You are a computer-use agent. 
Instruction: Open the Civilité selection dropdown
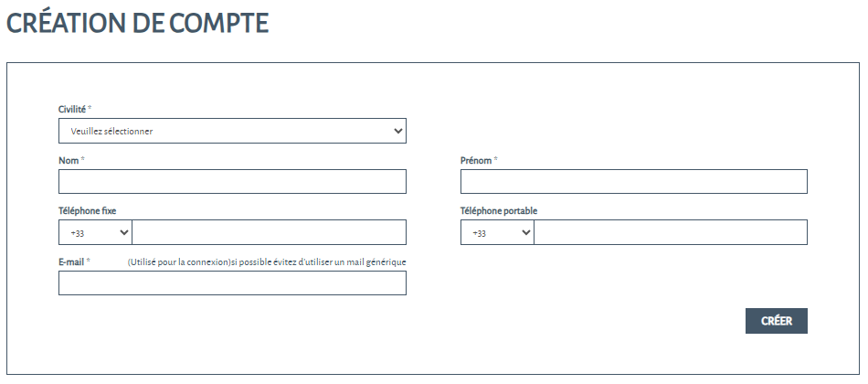[x=232, y=131]
